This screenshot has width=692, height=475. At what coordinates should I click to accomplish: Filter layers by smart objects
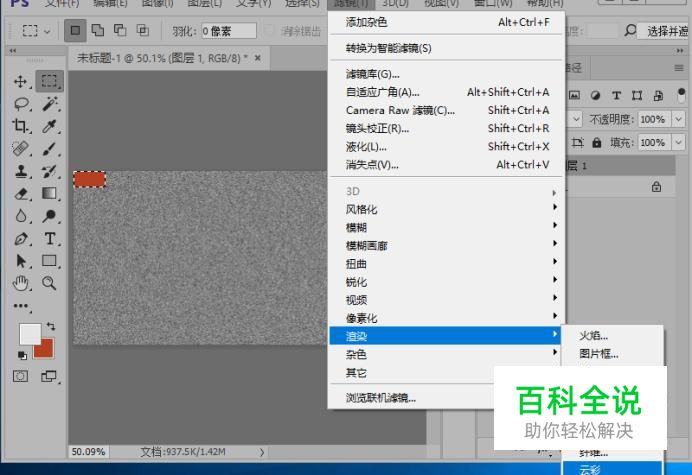[658, 95]
